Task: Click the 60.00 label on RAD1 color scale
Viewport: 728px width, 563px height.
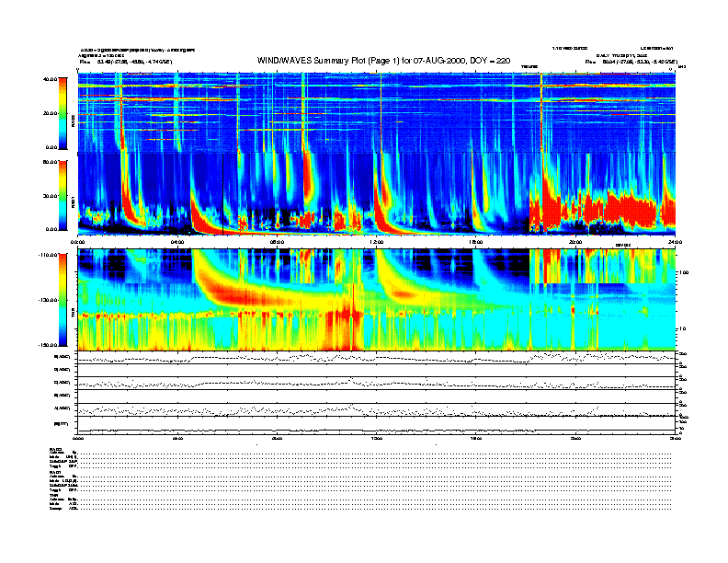Action: pos(51,162)
